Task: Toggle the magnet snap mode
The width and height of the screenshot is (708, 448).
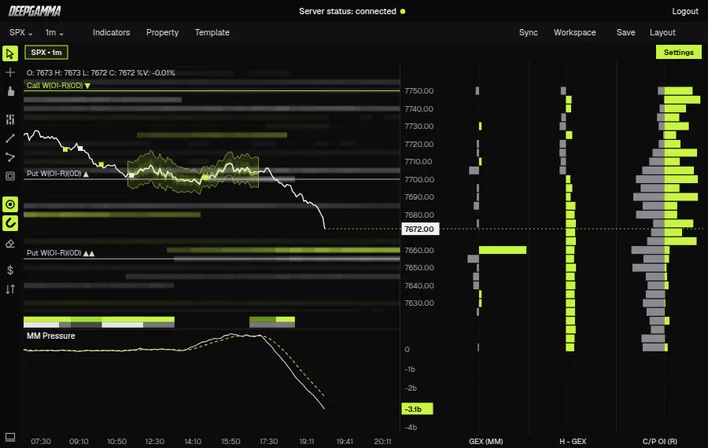Action: pos(10,223)
